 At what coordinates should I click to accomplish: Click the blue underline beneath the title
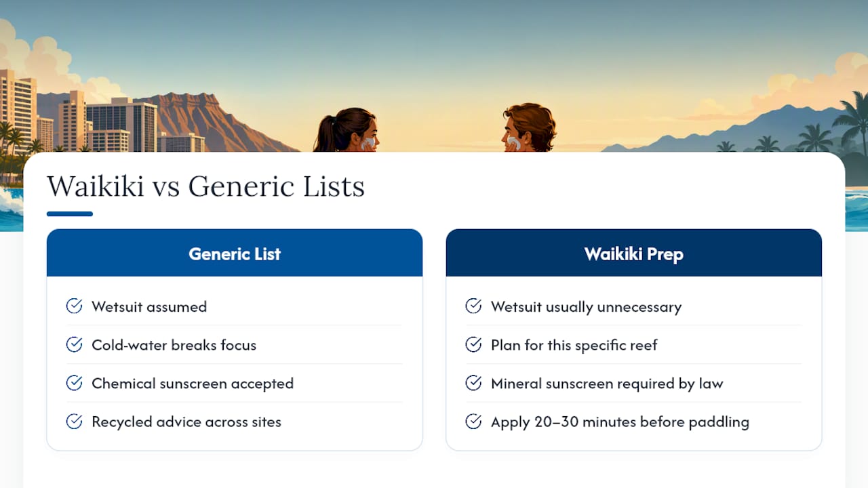click(x=70, y=214)
